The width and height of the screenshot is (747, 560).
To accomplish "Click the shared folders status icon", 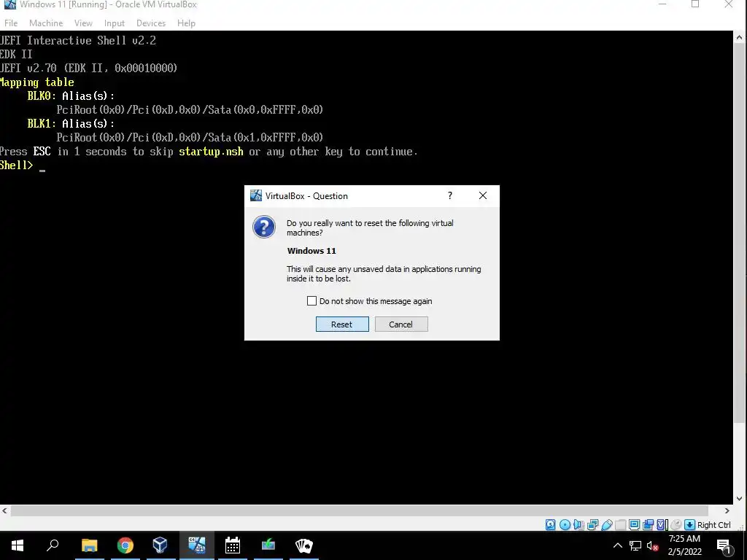I will coord(620,525).
